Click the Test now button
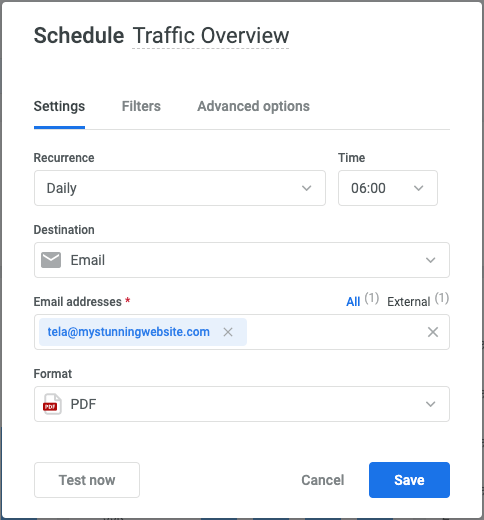Viewport: 484px width, 520px height. pyautogui.click(x=87, y=480)
